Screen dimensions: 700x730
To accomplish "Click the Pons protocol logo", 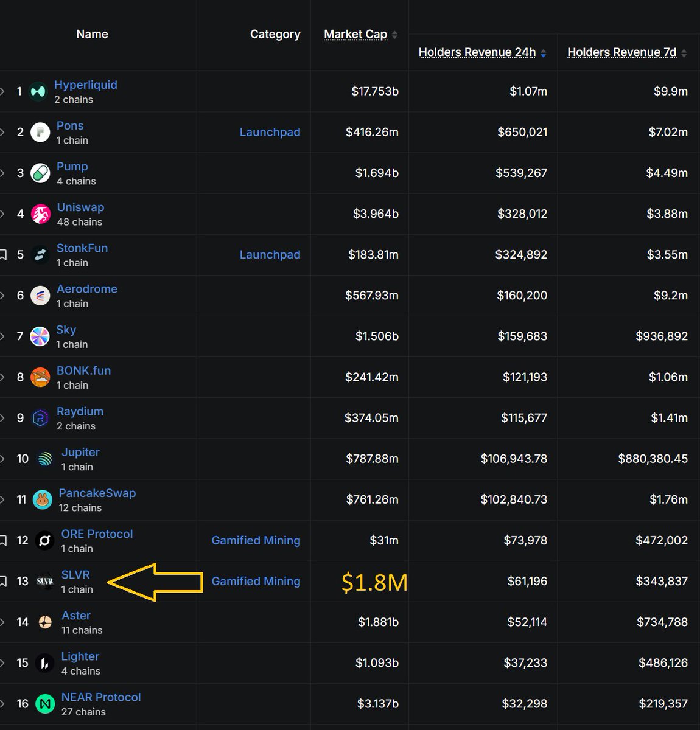I will [40, 132].
